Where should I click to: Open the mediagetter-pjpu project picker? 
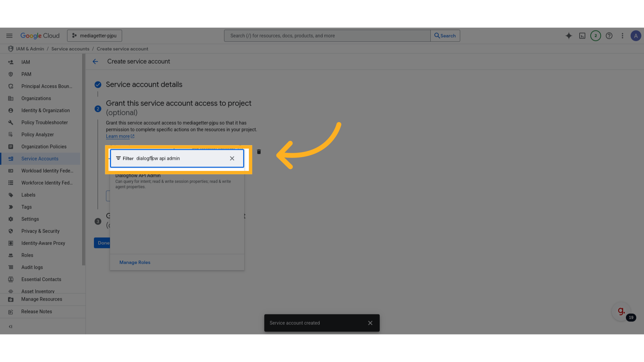pos(95,36)
